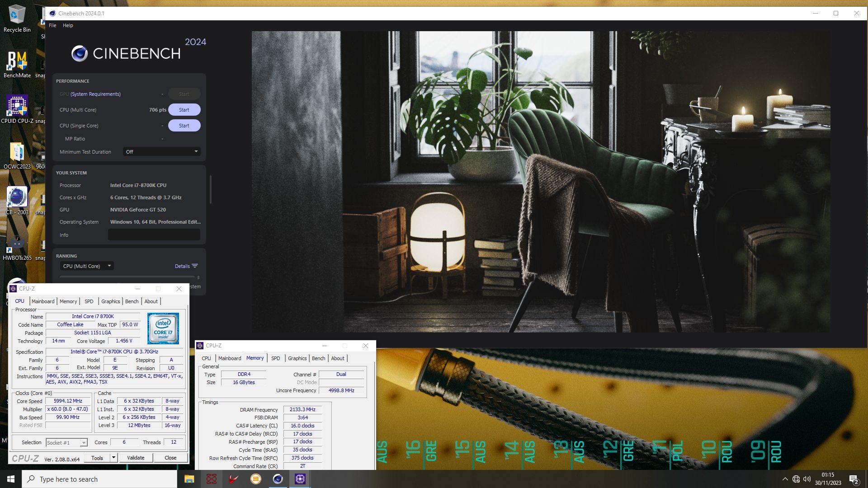Select About tab in CPU-Z Memory window
The image size is (868, 488).
[x=338, y=358]
